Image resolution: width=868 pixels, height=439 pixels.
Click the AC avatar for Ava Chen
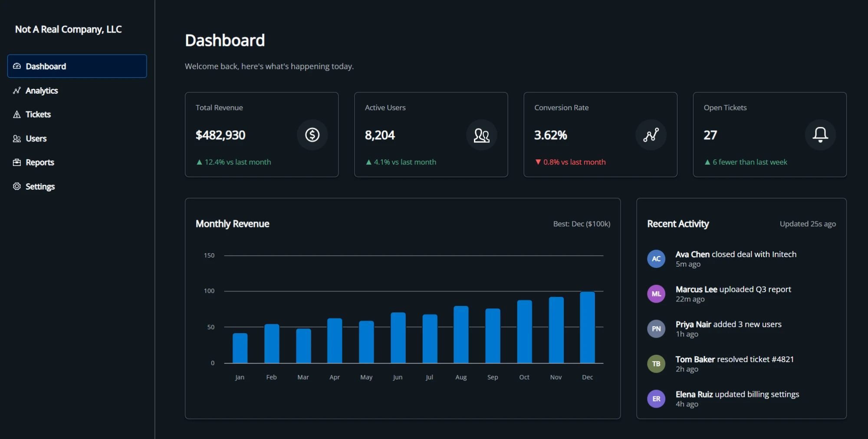[656, 259]
